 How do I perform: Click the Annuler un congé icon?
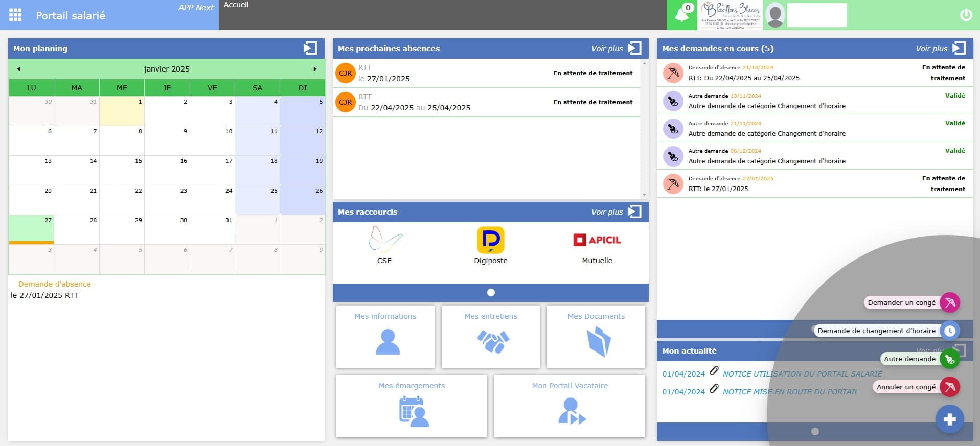tap(949, 387)
